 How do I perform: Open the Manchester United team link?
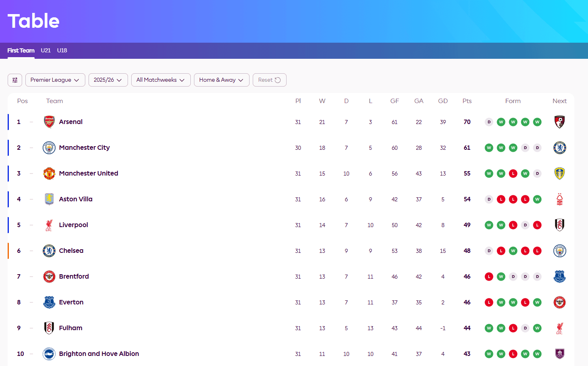tap(89, 173)
